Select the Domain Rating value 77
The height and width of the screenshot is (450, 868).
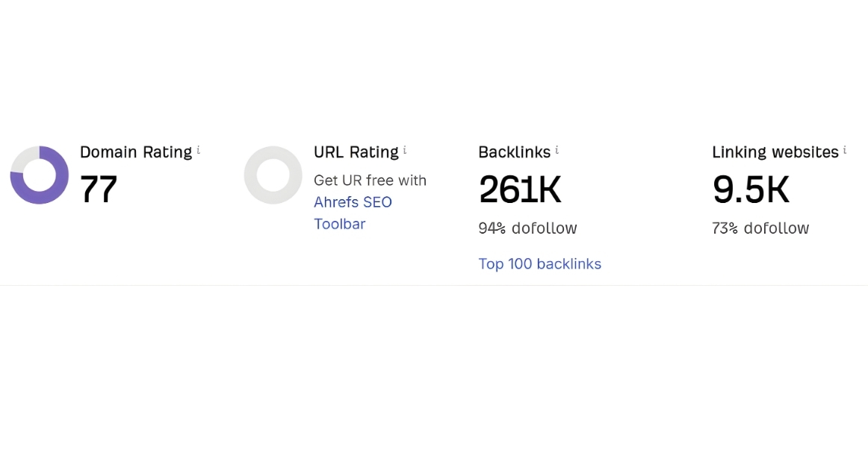99,190
